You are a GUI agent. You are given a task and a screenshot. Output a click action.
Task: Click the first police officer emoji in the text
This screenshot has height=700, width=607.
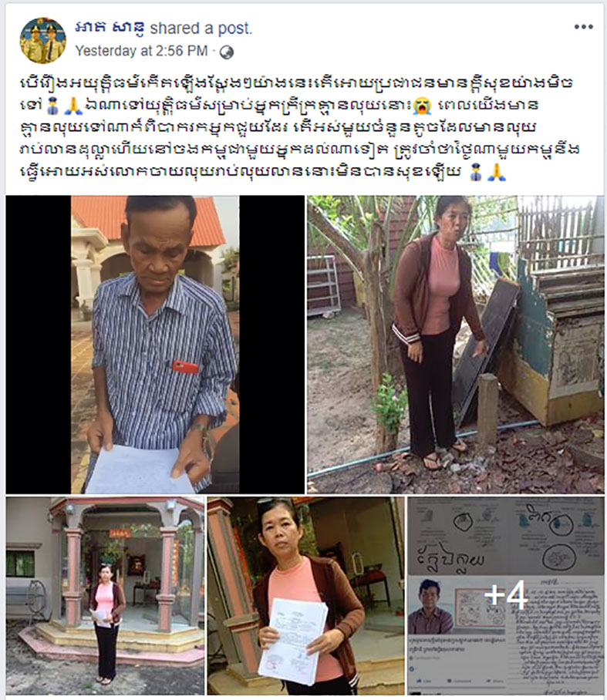[x=52, y=106]
